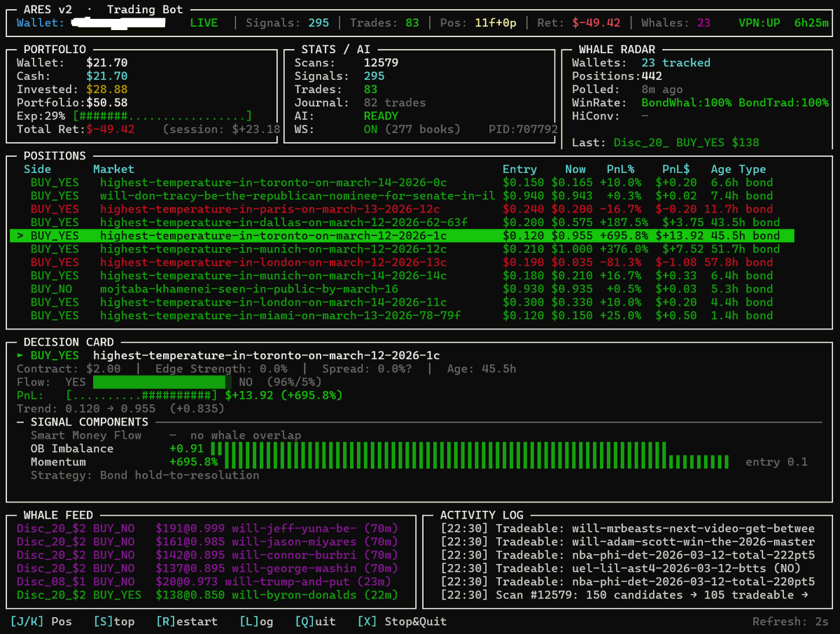
Task: Click the Signals: 295 header counter
Action: pyautogui.click(x=287, y=22)
